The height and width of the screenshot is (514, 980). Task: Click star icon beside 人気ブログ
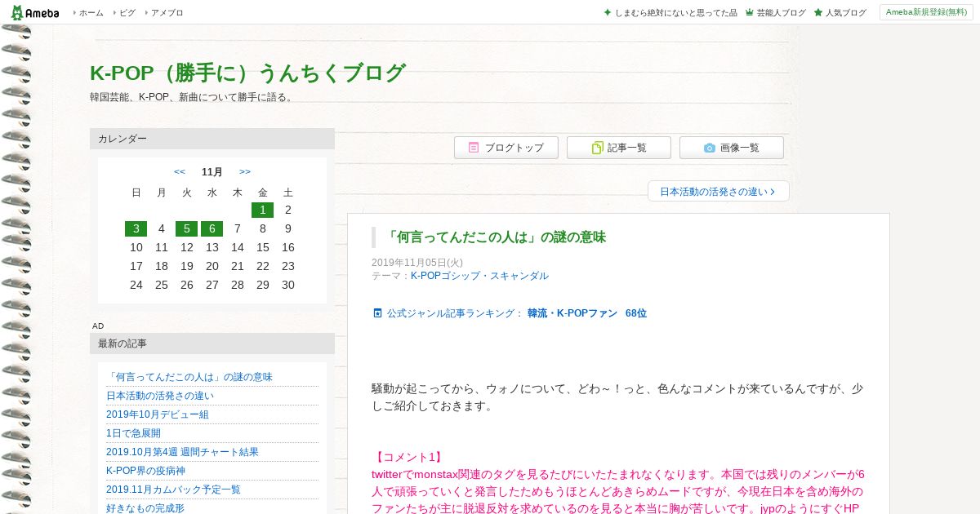coord(817,13)
